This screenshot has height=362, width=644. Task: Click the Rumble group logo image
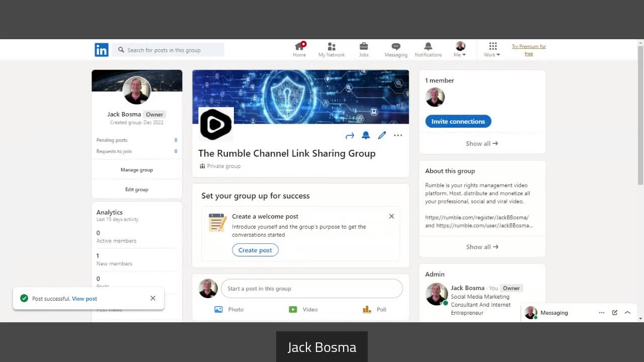tap(216, 124)
